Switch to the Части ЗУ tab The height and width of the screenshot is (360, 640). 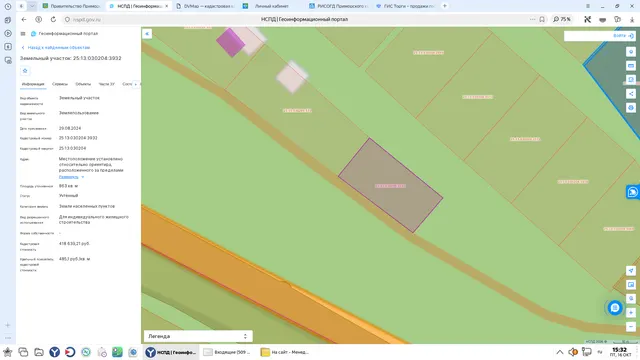107,84
